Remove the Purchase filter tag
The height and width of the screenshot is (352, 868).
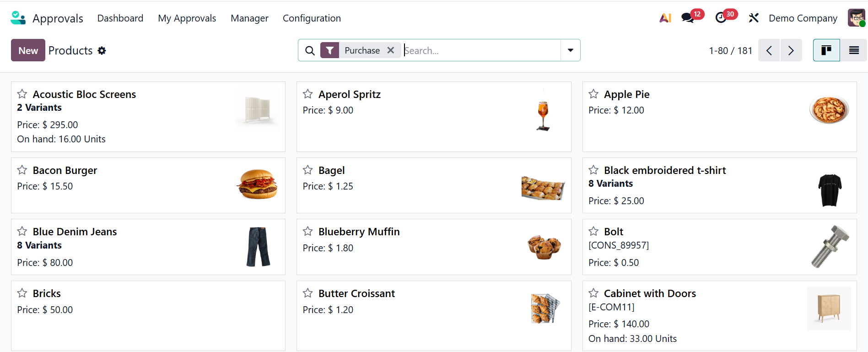pyautogui.click(x=391, y=50)
